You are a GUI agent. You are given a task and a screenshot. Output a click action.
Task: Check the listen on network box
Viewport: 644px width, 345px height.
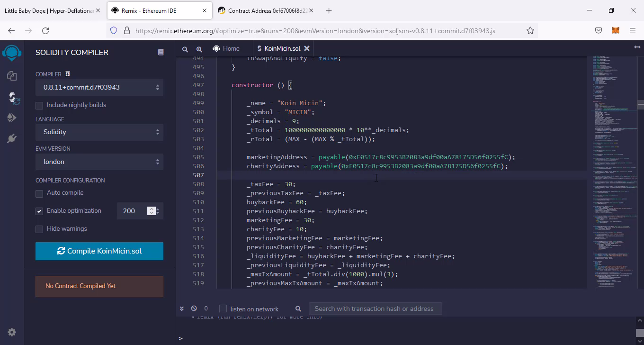click(x=223, y=309)
